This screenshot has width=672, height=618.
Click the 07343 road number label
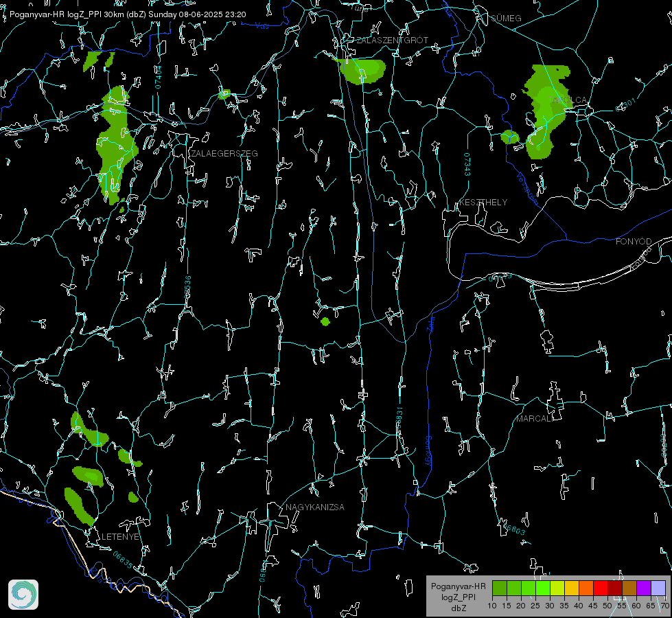467,165
